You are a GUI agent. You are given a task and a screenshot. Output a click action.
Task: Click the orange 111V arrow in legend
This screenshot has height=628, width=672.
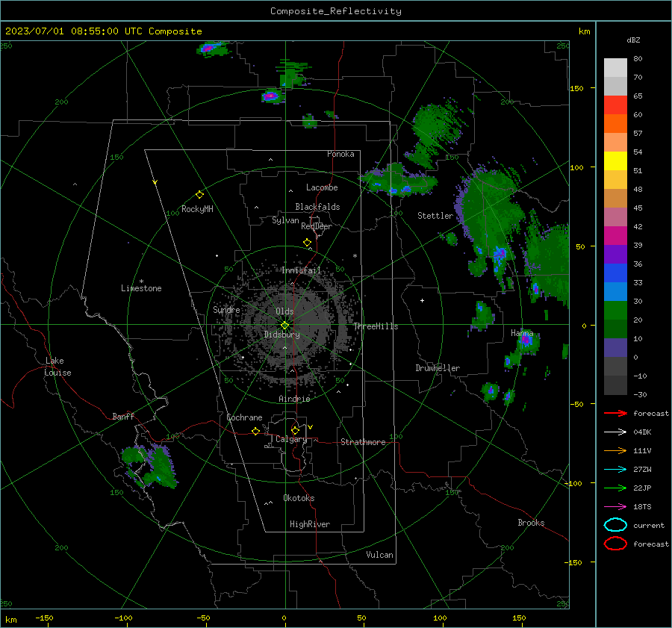pyautogui.click(x=615, y=450)
